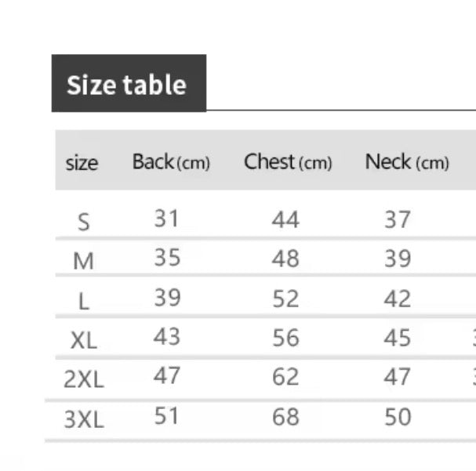Click the Neck (cm) column header

tap(407, 161)
